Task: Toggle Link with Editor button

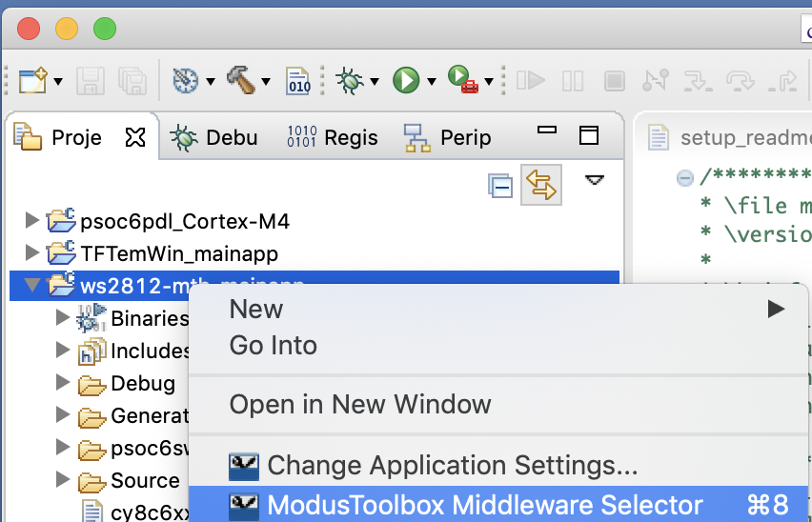Action: pos(541,185)
